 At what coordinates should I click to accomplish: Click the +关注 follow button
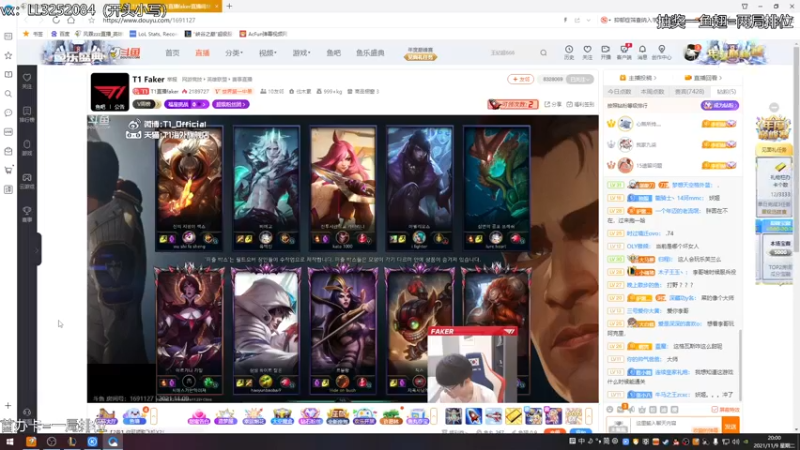[520, 79]
